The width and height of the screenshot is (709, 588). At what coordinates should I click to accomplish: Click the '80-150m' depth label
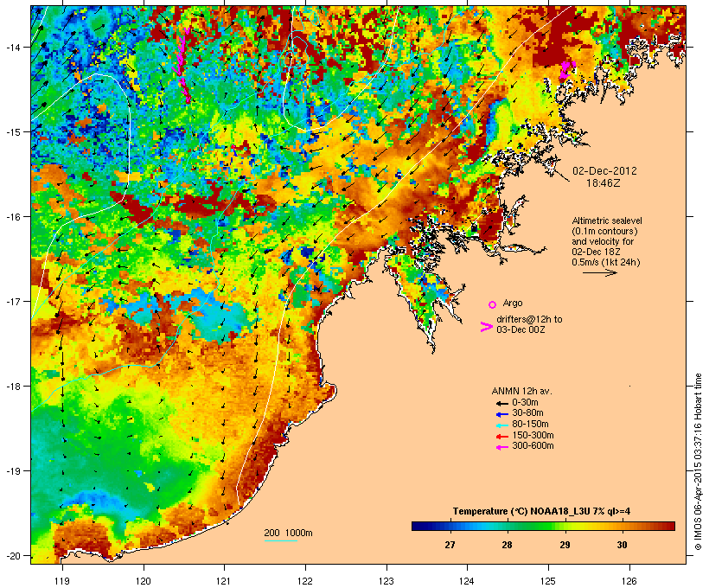(530, 425)
